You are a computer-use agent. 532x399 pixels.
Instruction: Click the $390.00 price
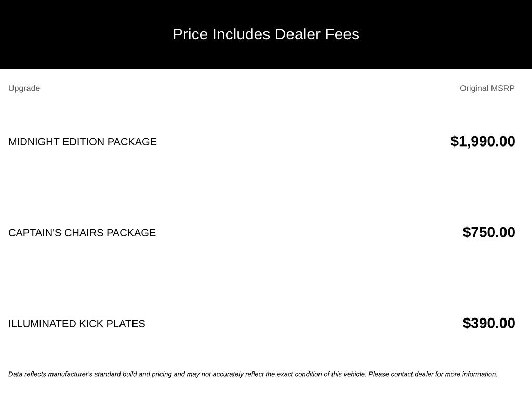click(x=489, y=323)
